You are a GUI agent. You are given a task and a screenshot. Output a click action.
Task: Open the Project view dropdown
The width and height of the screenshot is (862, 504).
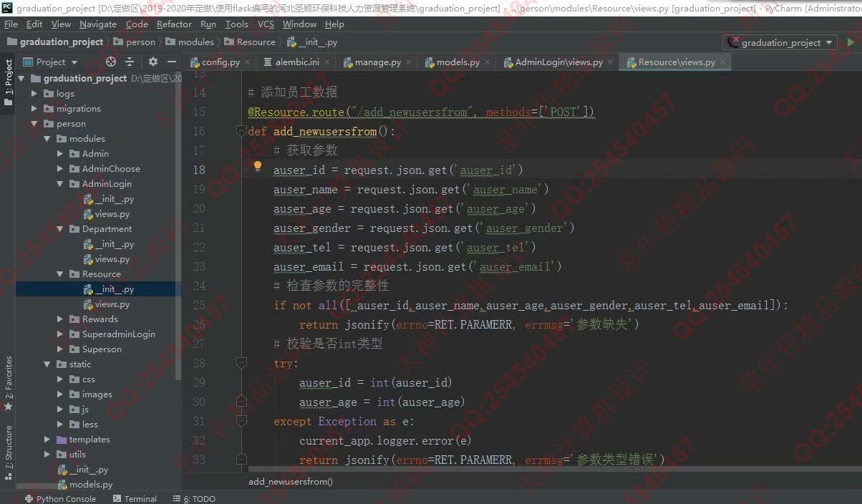(50, 62)
